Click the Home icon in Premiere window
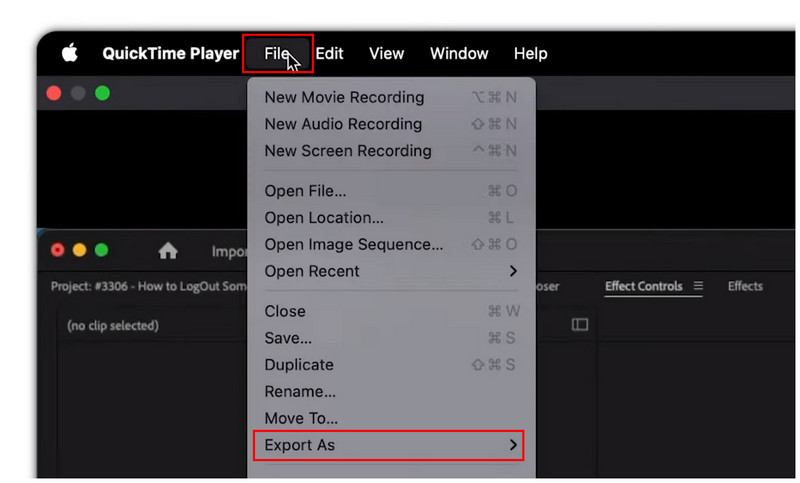Image resolution: width=800 pixels, height=483 pixels. 168,250
